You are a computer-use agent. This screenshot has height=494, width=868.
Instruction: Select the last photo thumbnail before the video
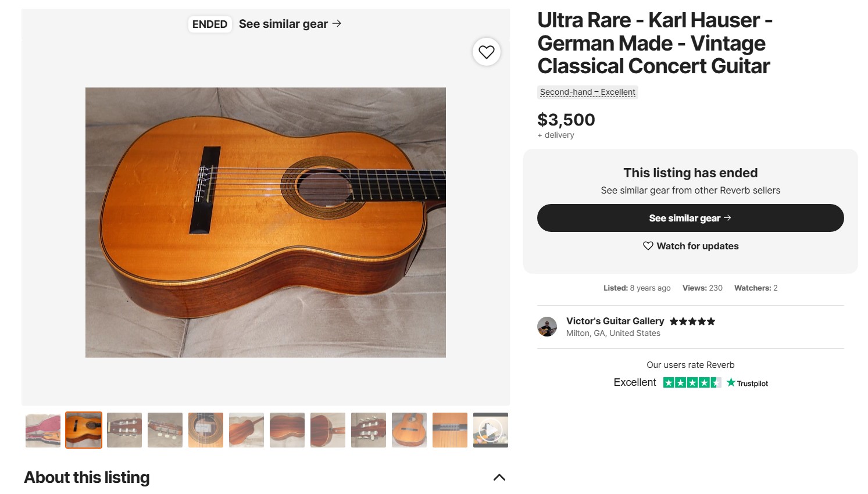click(450, 430)
